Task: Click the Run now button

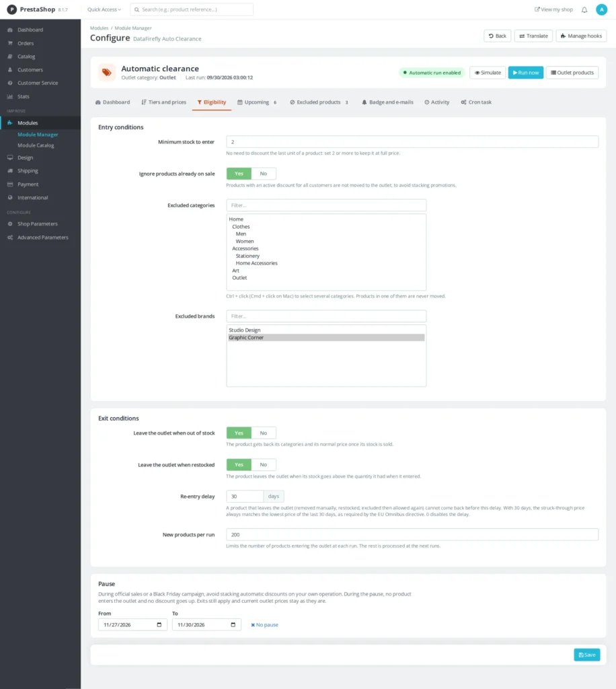Action: click(x=526, y=73)
